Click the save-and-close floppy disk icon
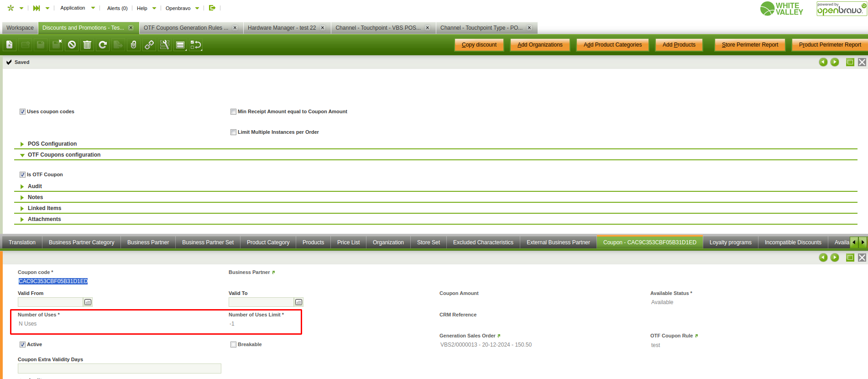The image size is (868, 379). 56,45
